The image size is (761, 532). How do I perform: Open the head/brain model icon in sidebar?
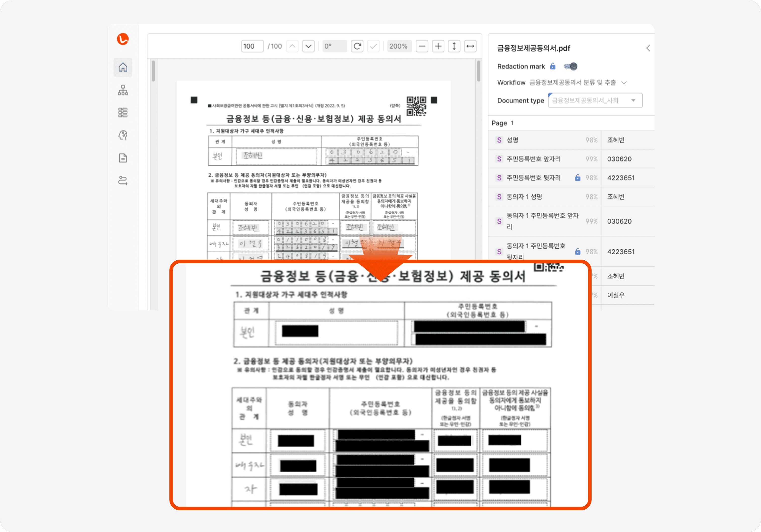(123, 135)
